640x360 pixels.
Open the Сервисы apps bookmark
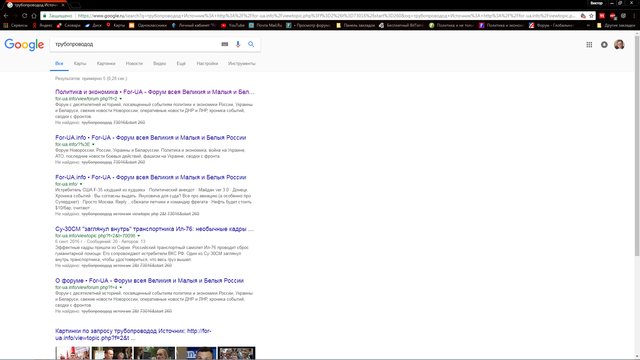point(15,25)
